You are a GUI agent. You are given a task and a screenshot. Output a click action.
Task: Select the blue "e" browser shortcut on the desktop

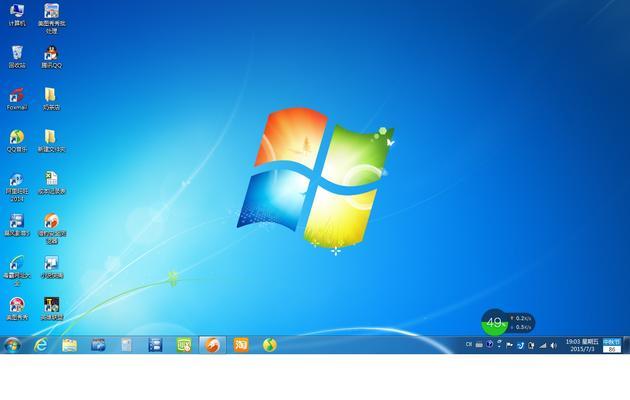click(x=17, y=270)
